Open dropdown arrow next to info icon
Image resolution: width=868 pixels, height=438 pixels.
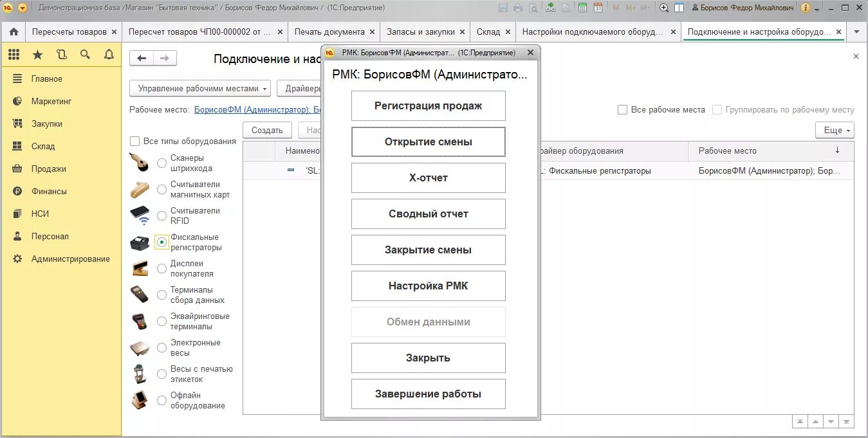tap(817, 9)
